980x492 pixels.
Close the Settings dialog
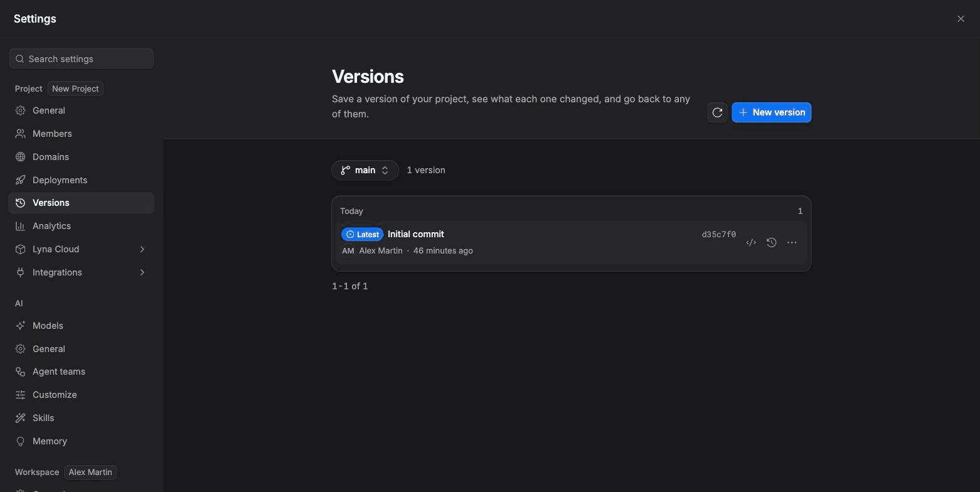(961, 19)
